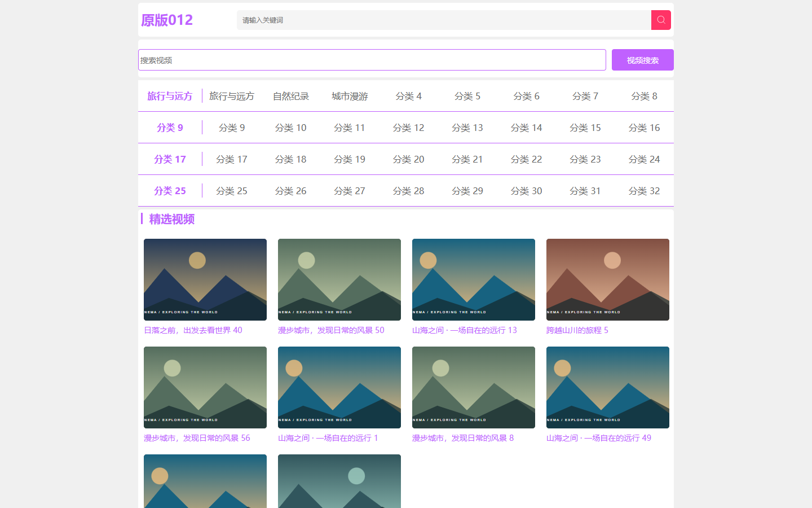
Task: Pick category 分类 26
Action: [291, 191]
